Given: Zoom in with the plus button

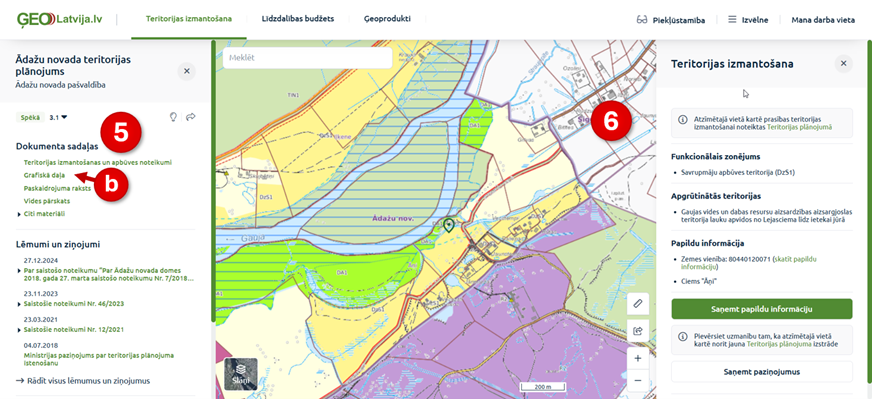Looking at the screenshot, I should pos(638,358).
